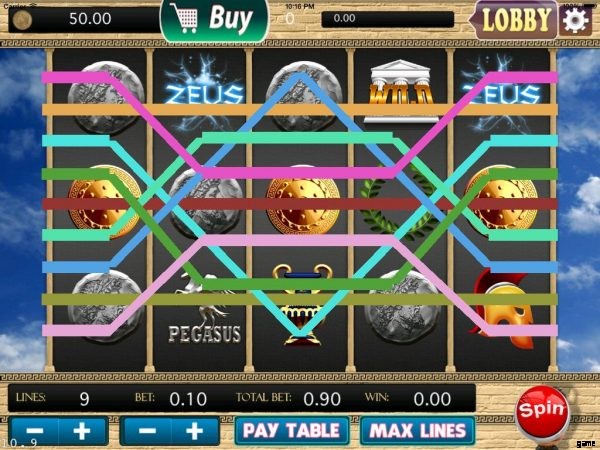Screen dimensions: 600x450
Task: Decrease bet amount with minus button
Action: click(x=146, y=431)
